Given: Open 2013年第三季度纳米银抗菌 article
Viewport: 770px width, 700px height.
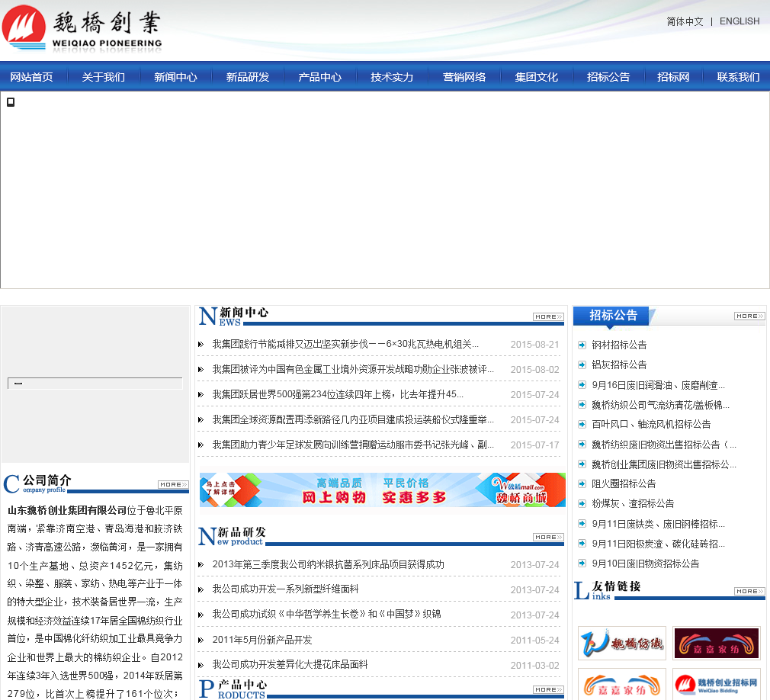Looking at the screenshot, I should click(x=328, y=564).
